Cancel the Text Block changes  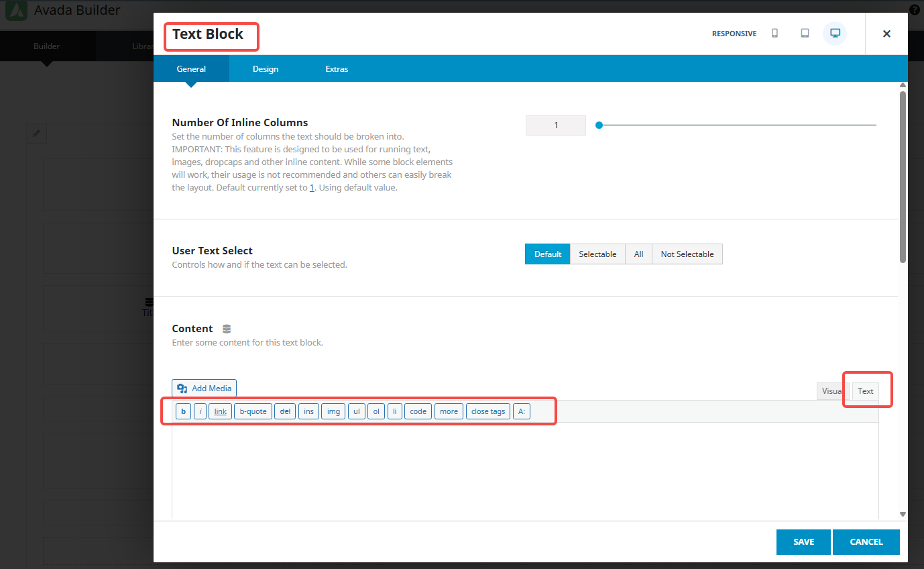coord(866,542)
